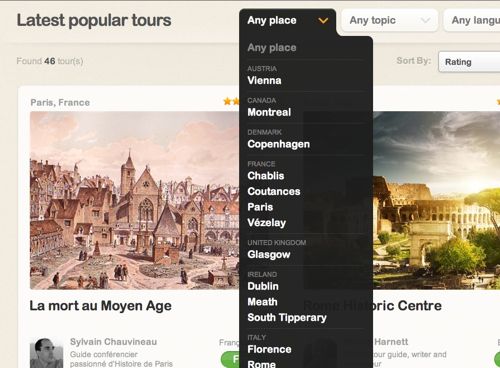Open the Any topic dropdown
Viewport: 500px width, 368px height.
tap(389, 21)
